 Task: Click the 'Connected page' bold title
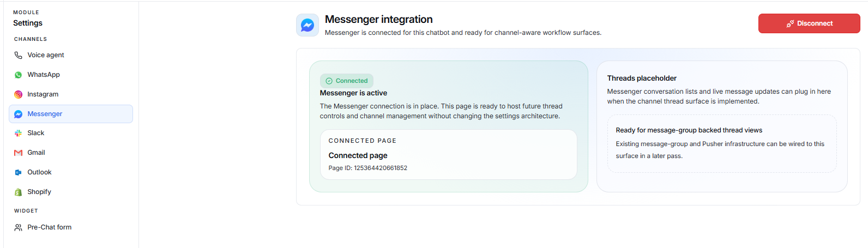pyautogui.click(x=358, y=155)
